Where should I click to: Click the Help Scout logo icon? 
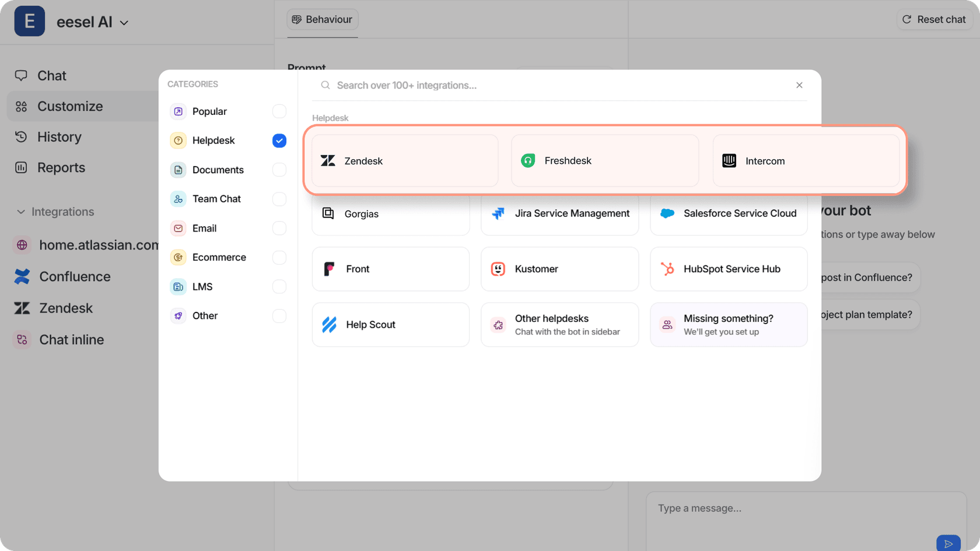329,325
